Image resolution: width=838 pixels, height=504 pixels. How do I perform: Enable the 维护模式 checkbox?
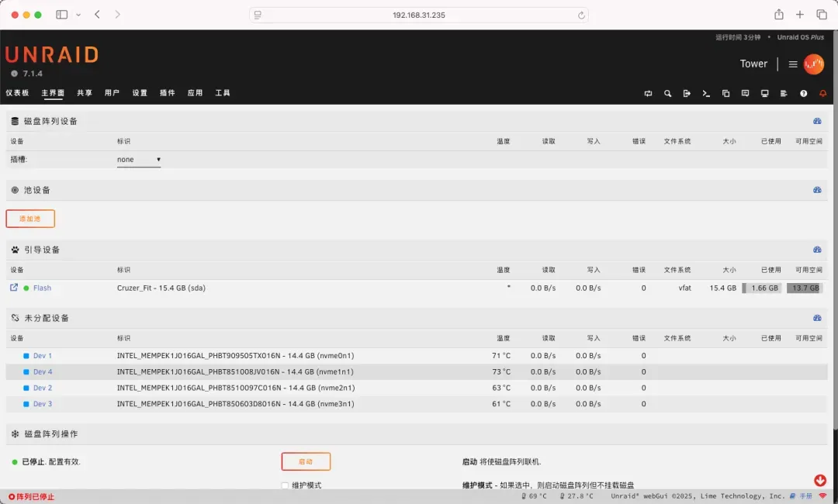pyautogui.click(x=285, y=485)
